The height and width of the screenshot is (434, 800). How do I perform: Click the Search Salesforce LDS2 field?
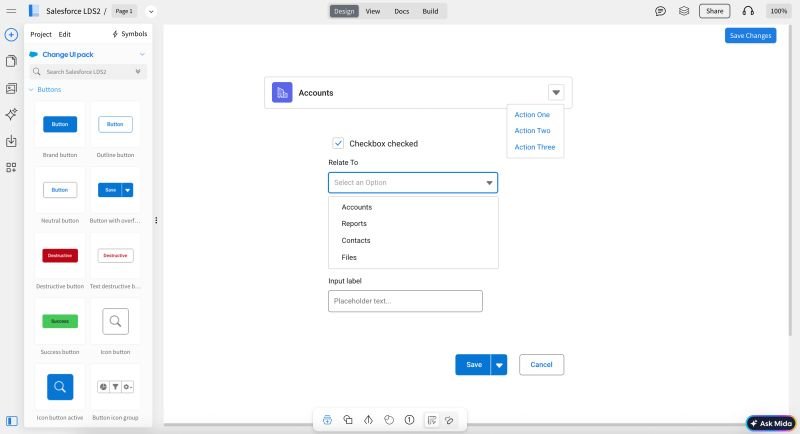(88, 71)
